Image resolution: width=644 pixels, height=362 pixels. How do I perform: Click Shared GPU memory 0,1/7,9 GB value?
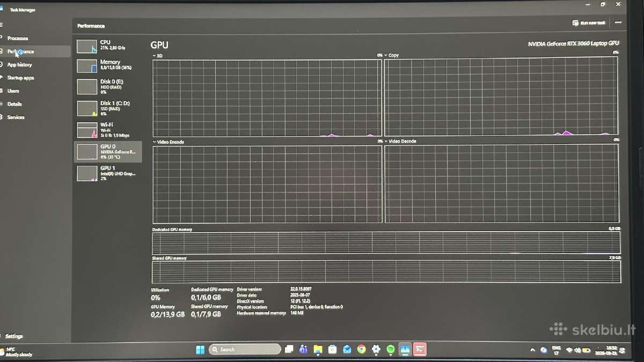(x=206, y=314)
